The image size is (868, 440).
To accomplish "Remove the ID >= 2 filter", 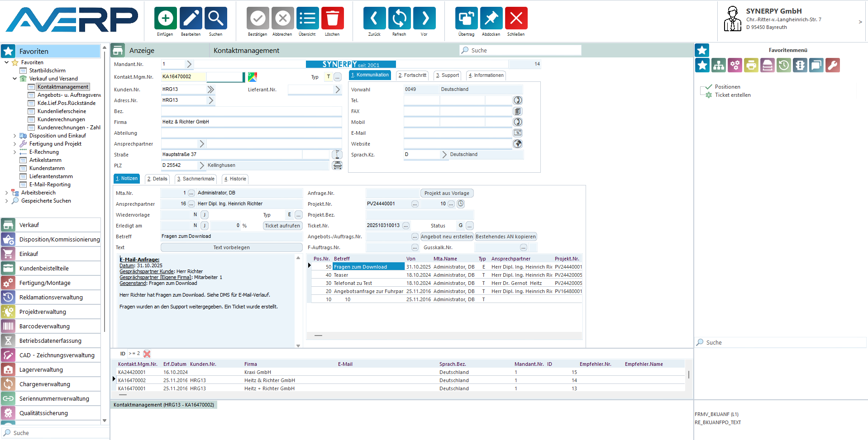I will click(x=147, y=354).
